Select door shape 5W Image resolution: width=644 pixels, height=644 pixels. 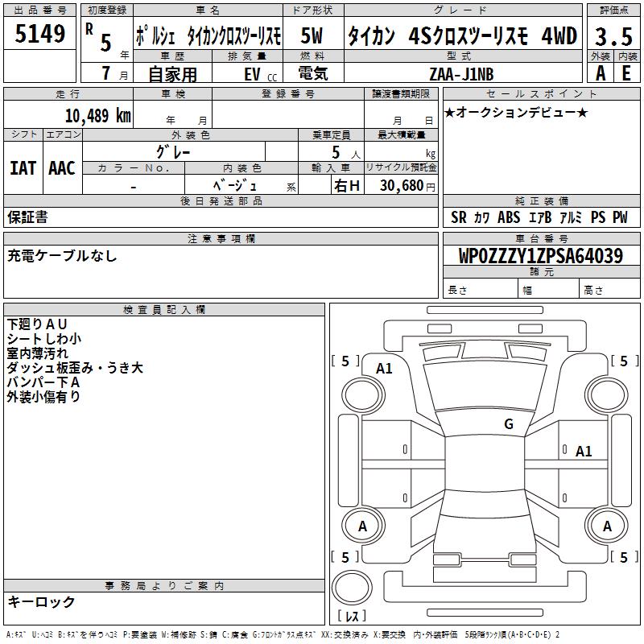[x=312, y=36]
